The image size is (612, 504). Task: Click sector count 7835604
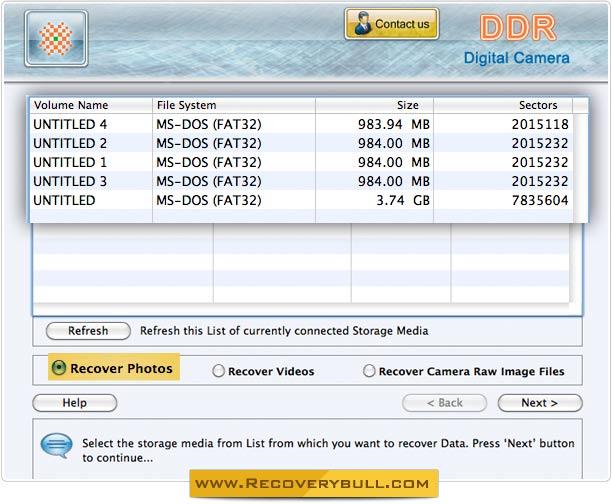point(540,200)
